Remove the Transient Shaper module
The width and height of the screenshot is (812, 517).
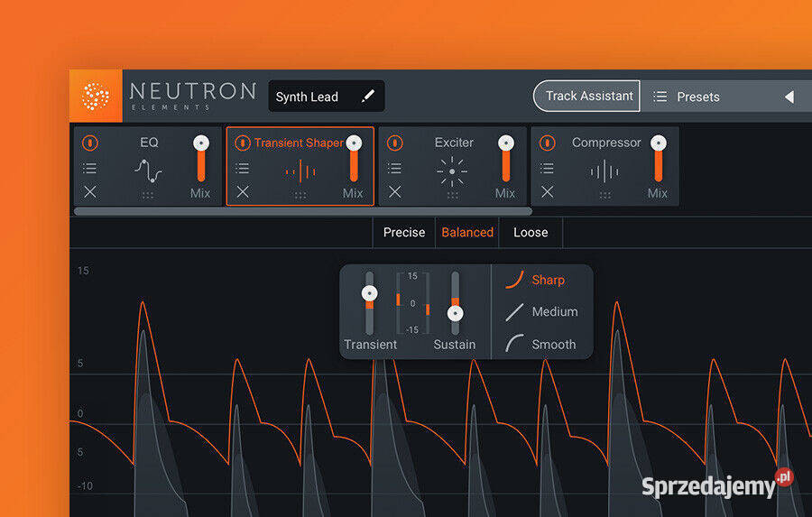[x=243, y=191]
